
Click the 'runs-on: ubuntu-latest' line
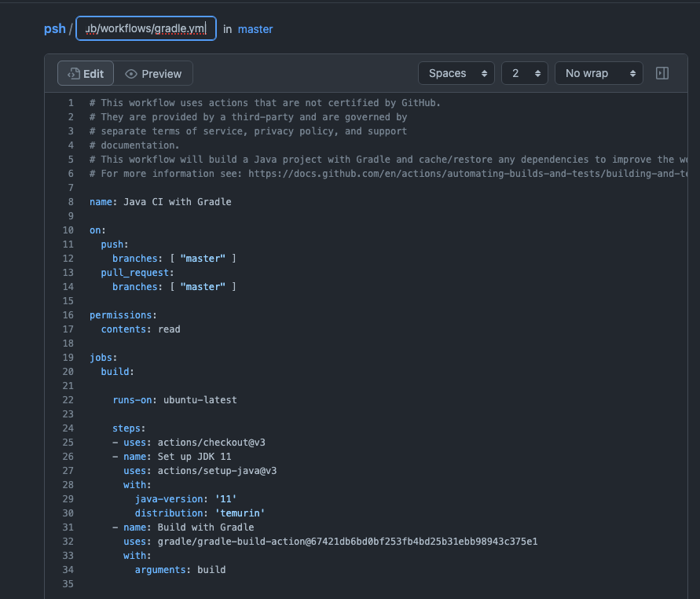pyautogui.click(x=174, y=400)
